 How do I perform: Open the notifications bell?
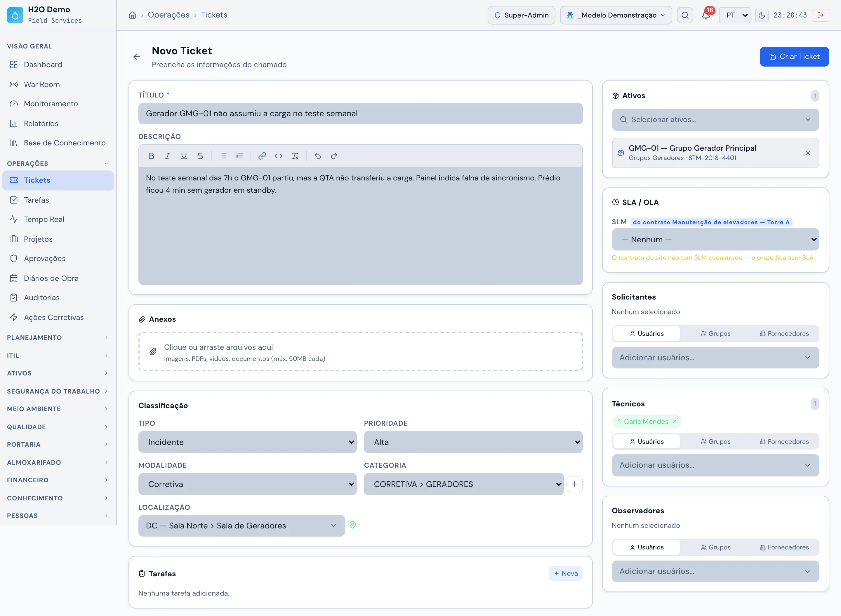pos(706,15)
